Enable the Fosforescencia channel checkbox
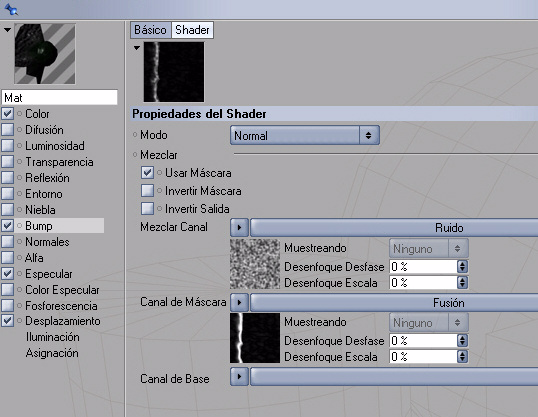Image resolution: width=538 pixels, height=417 pixels. [x=8, y=305]
